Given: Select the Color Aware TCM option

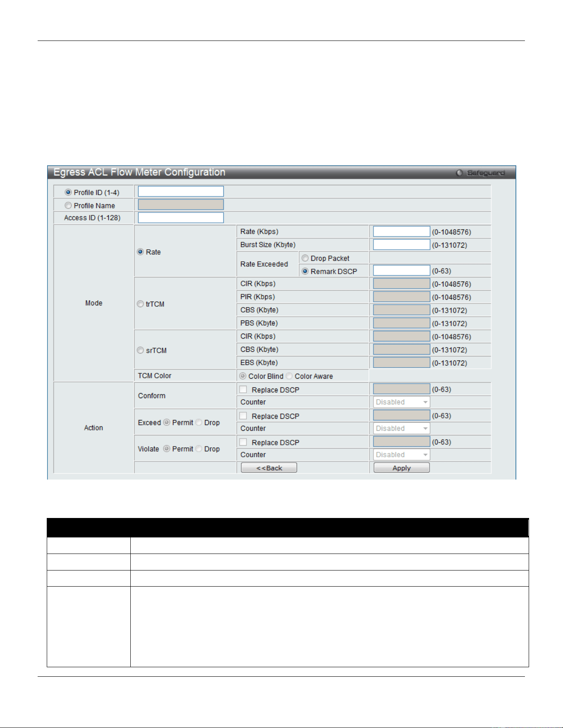Looking at the screenshot, I should [x=290, y=376].
